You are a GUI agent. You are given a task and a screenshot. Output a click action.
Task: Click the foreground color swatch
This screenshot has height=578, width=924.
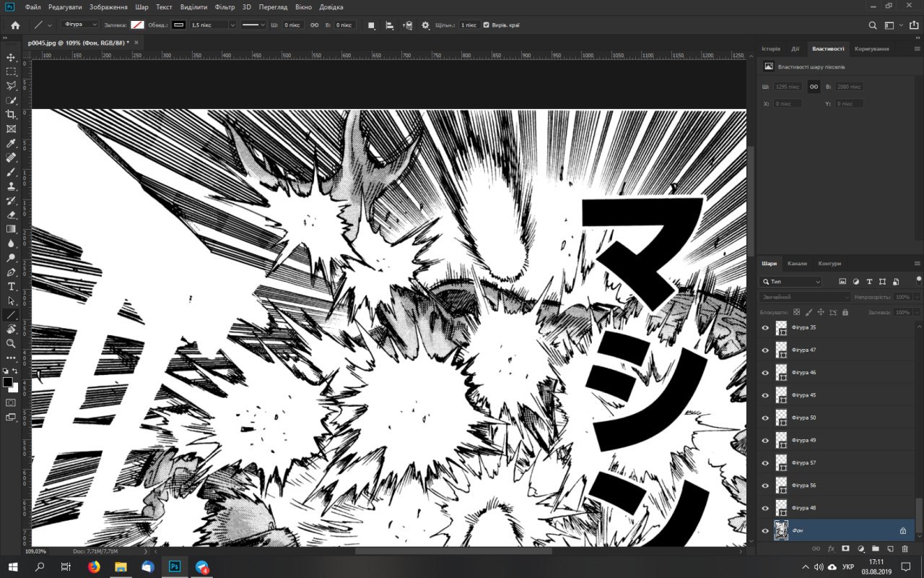tap(7, 382)
